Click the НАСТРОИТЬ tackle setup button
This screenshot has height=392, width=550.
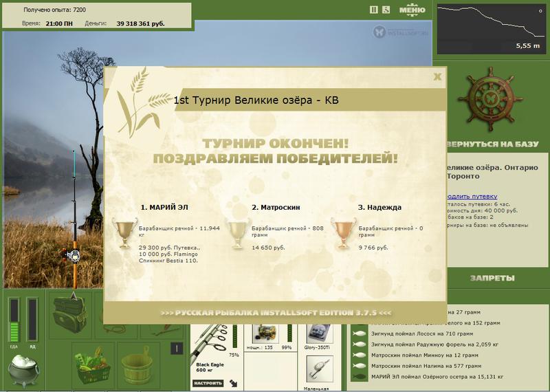point(208,383)
